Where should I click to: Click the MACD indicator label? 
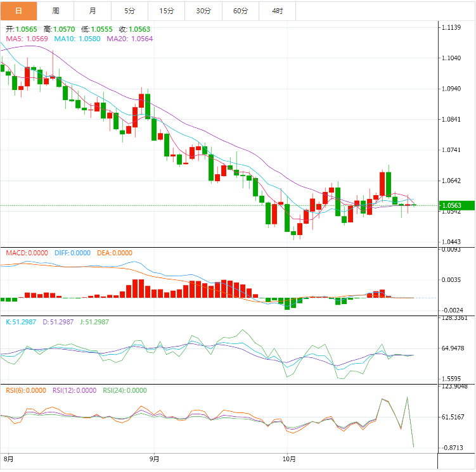(x=27, y=253)
